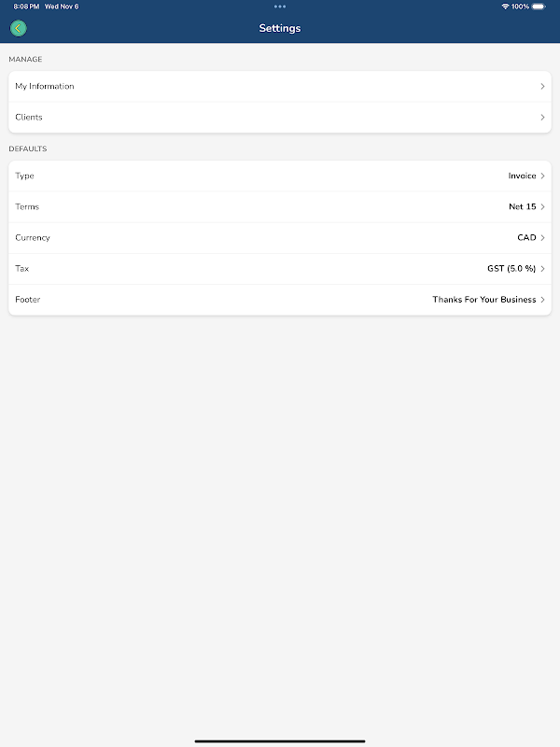Tap the Terms row label

coord(27,206)
